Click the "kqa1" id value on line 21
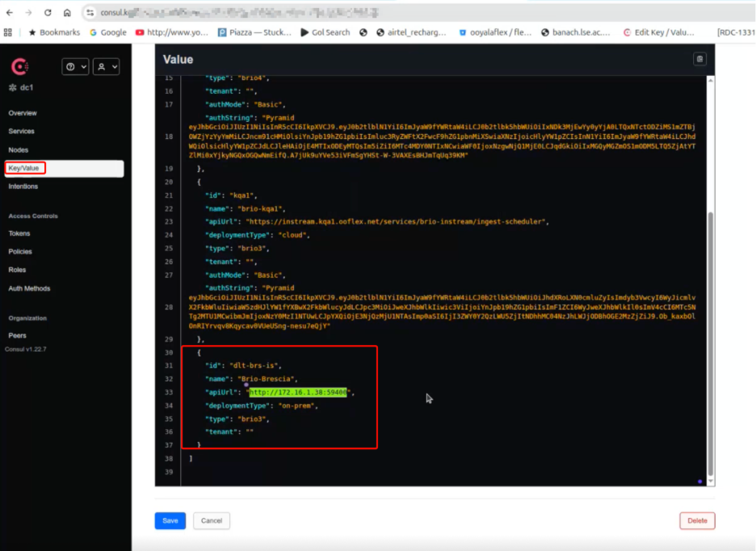The height and width of the screenshot is (551, 756). (243, 196)
